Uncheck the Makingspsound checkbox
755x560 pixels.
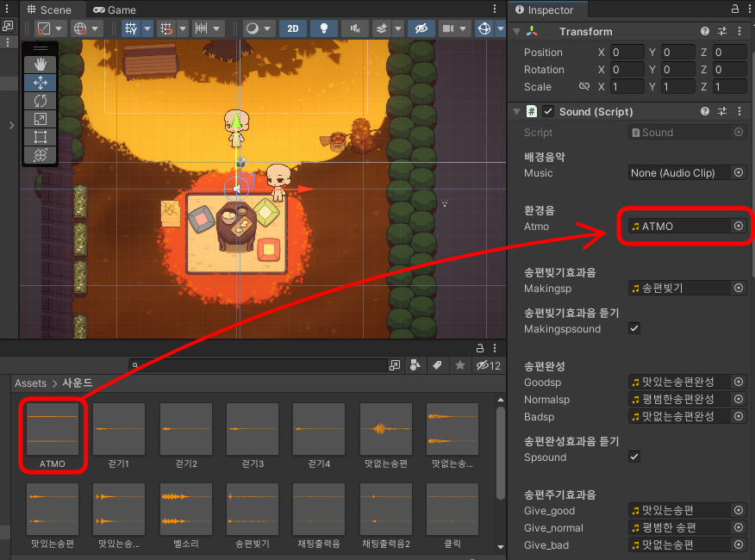(634, 328)
